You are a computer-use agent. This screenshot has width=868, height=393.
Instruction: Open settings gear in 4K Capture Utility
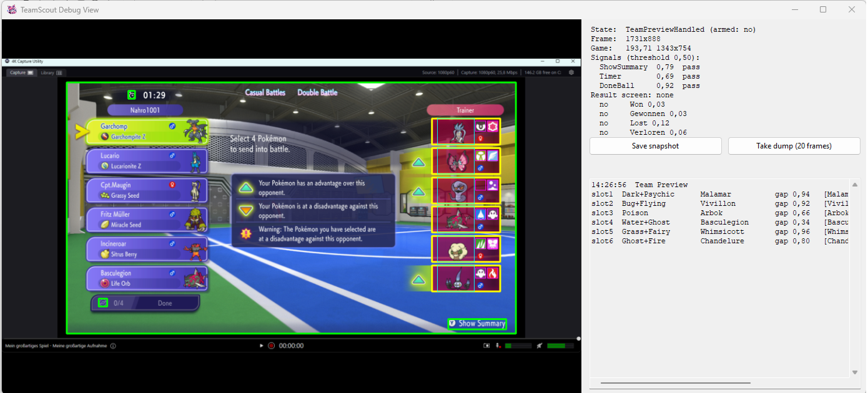click(571, 72)
